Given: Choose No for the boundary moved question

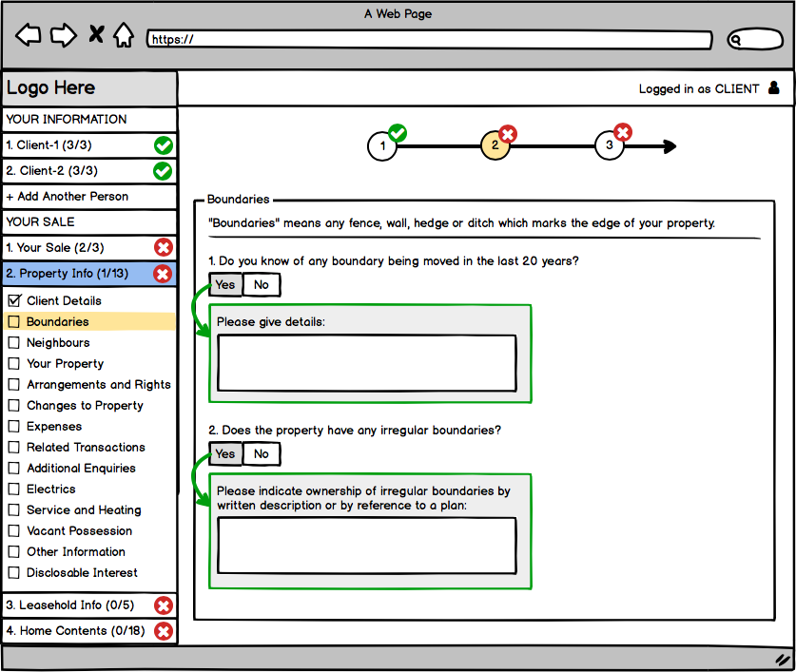Looking at the screenshot, I should tap(262, 285).
